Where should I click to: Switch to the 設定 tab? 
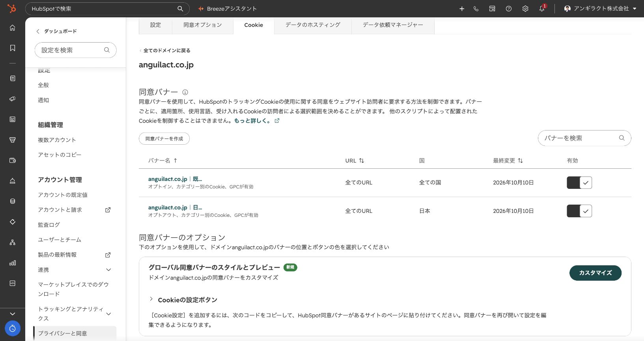tap(156, 25)
